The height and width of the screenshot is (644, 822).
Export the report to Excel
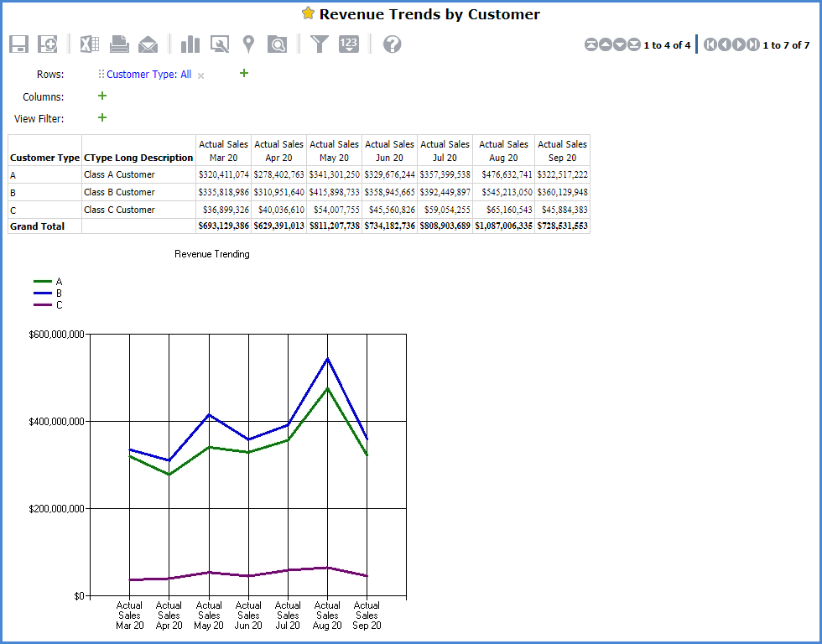[91, 44]
